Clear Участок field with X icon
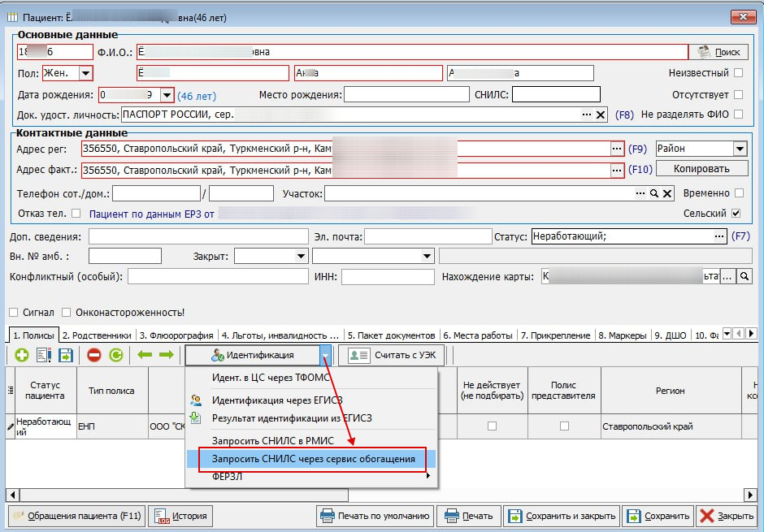Screen dimensions: 764x532 point(667,193)
